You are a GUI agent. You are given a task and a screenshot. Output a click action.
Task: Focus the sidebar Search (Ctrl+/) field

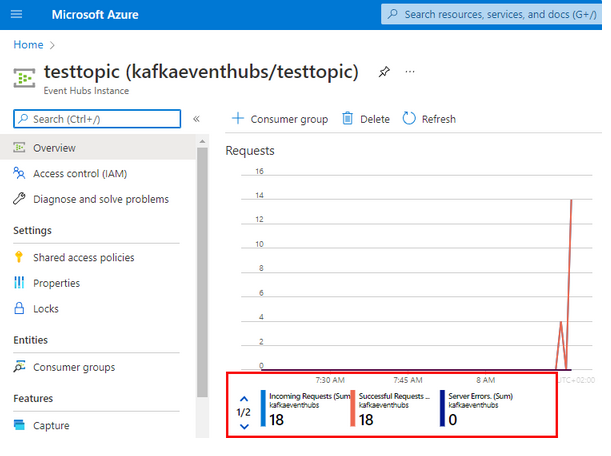(97, 119)
